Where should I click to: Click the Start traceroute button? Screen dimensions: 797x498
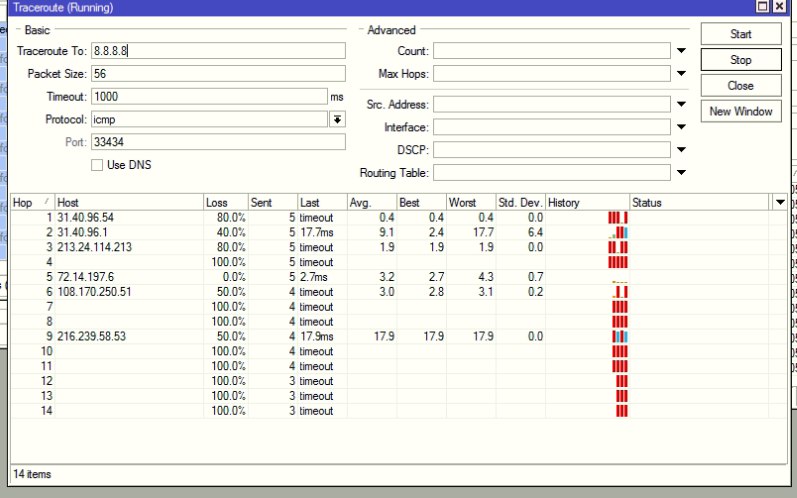tap(741, 34)
